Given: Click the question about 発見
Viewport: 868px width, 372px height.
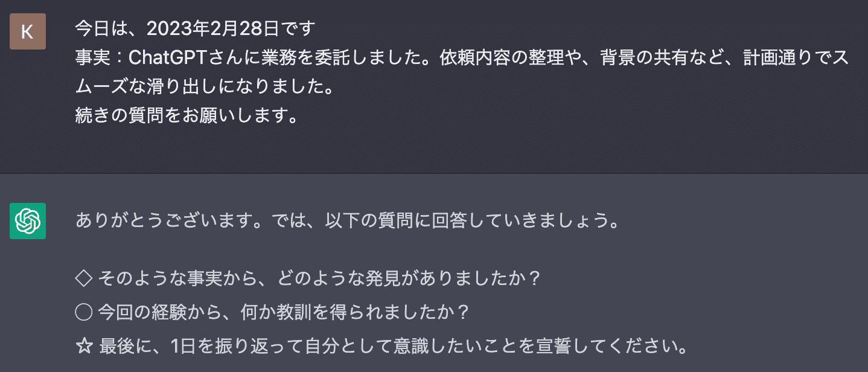Looking at the screenshot, I should pos(319,278).
